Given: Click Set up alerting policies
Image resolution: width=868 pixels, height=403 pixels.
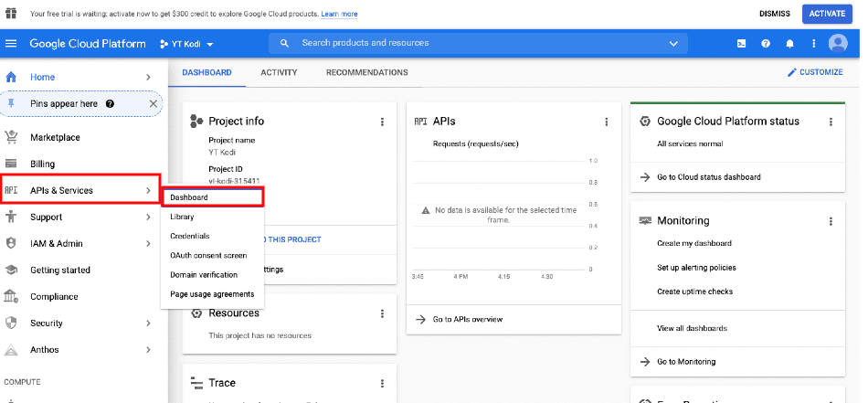Looking at the screenshot, I should [696, 268].
